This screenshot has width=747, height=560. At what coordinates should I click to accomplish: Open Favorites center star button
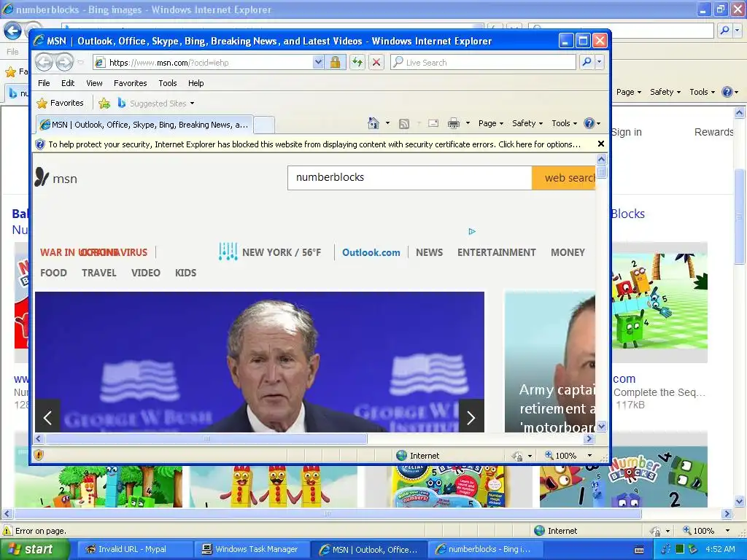click(60, 103)
